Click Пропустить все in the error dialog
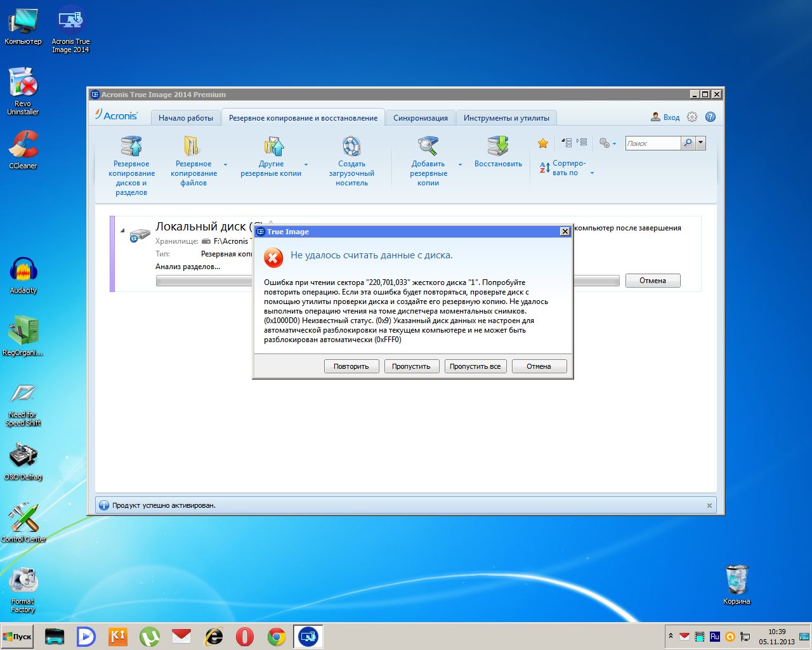The width and height of the screenshot is (812, 650). click(x=475, y=366)
